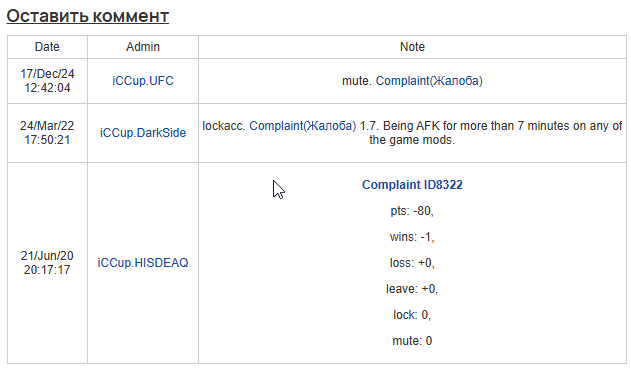Viewport: 631px width, 372px height.
Task: Click the pts: -80 line
Action: [x=412, y=211]
